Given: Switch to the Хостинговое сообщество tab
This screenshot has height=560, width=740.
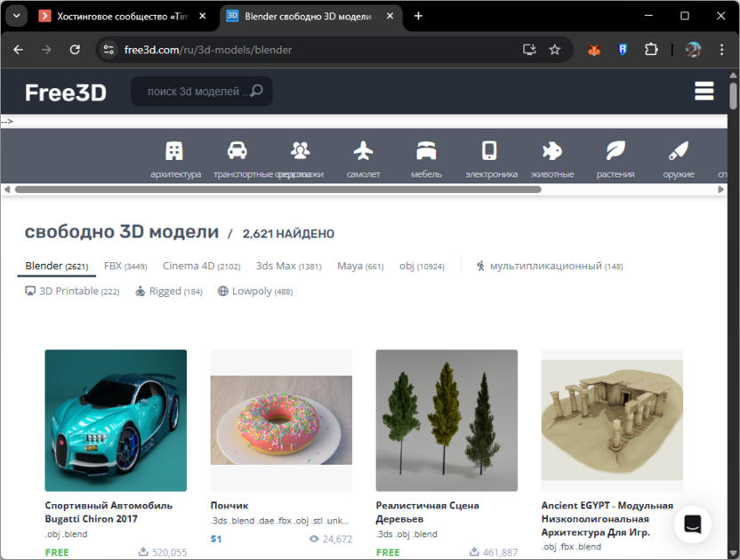Looking at the screenshot, I should click(x=123, y=16).
